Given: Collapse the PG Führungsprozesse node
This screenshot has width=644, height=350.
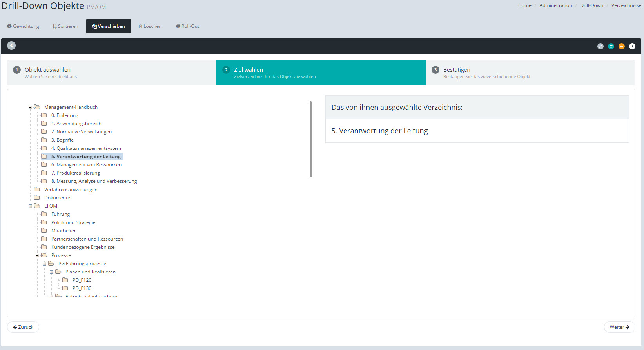Looking at the screenshot, I should (x=44, y=264).
